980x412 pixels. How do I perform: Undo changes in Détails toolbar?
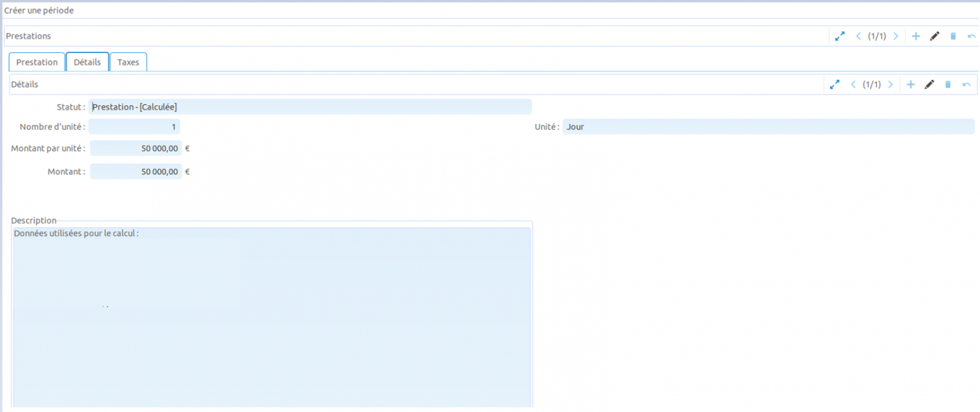967,84
